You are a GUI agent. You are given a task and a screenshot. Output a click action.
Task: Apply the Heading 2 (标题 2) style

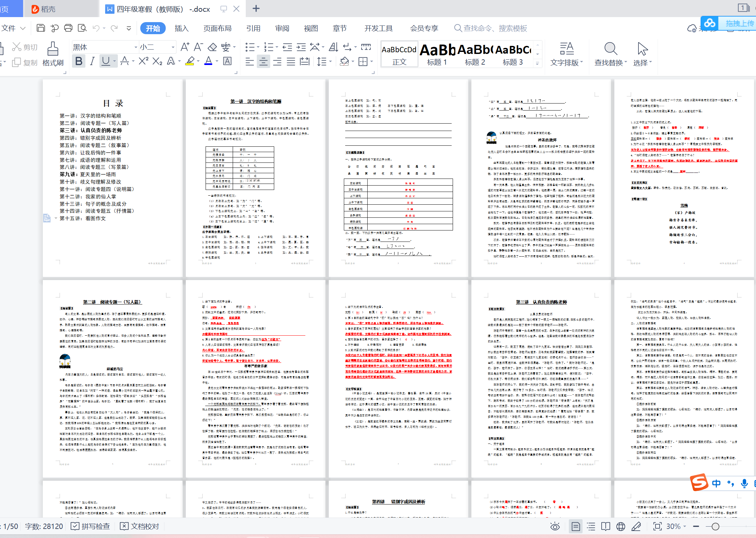tap(475, 54)
